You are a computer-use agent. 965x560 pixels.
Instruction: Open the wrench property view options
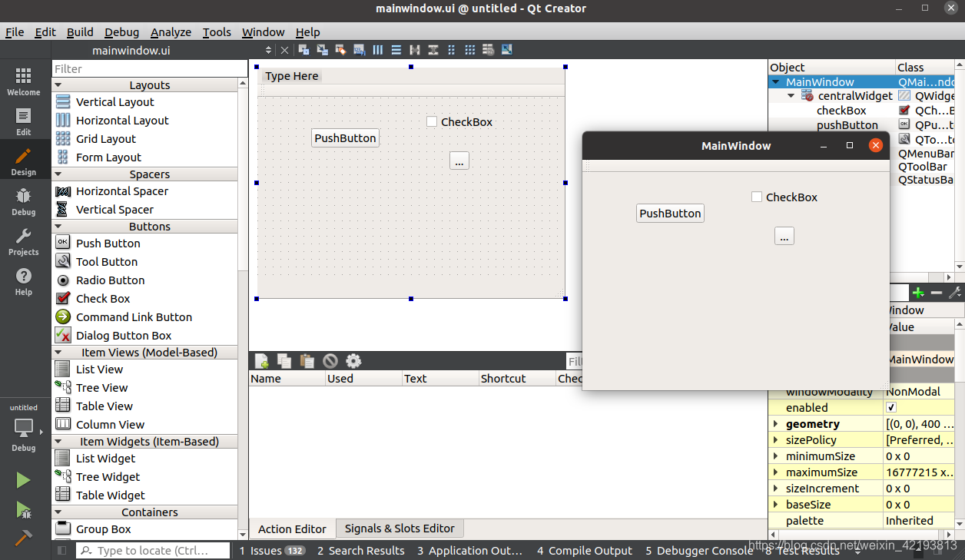pyautogui.click(x=955, y=293)
